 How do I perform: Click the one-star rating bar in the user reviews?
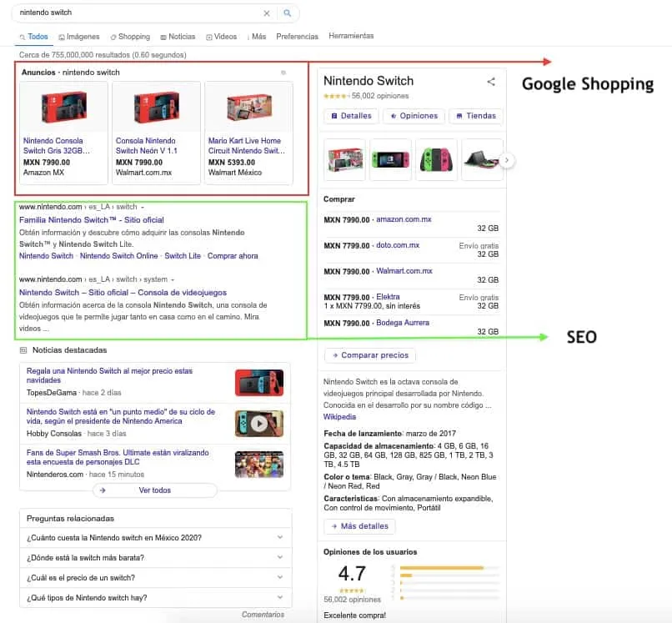(449, 598)
